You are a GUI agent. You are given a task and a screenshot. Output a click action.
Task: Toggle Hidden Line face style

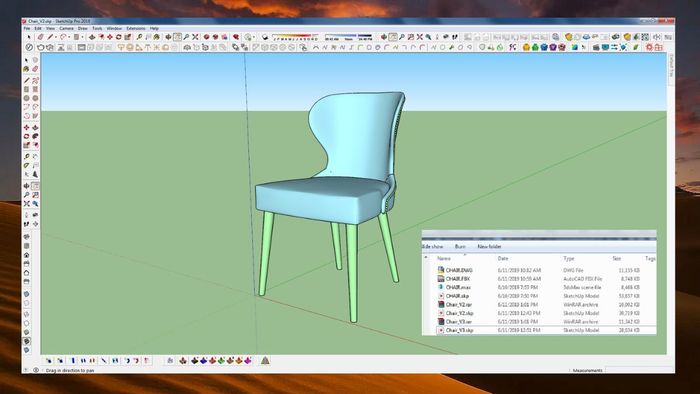click(26, 323)
